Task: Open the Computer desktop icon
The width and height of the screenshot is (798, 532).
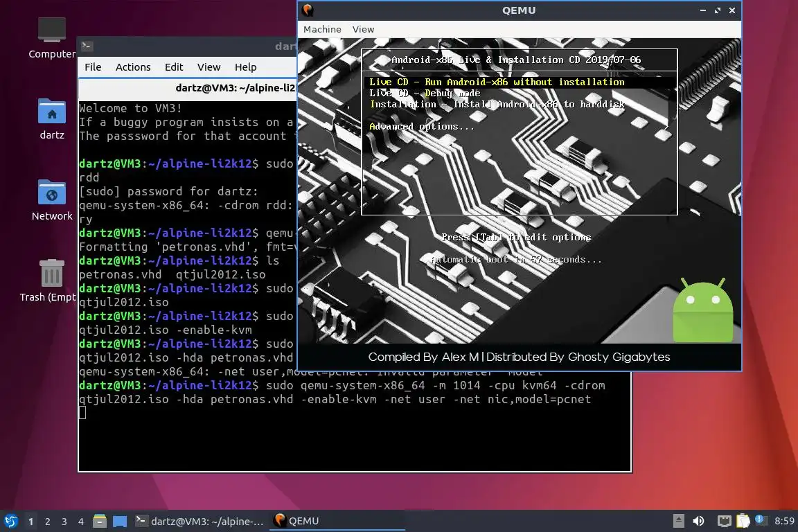Action: tap(51, 38)
